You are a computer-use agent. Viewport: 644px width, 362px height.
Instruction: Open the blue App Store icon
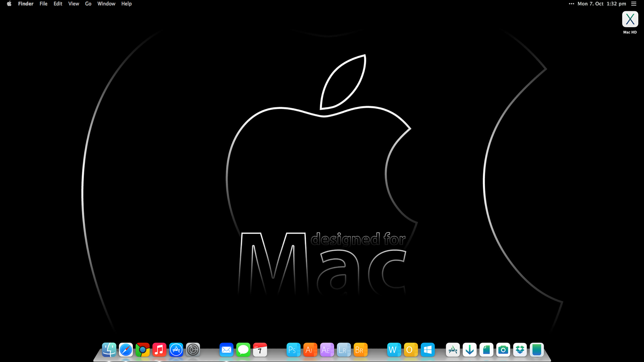point(176,350)
